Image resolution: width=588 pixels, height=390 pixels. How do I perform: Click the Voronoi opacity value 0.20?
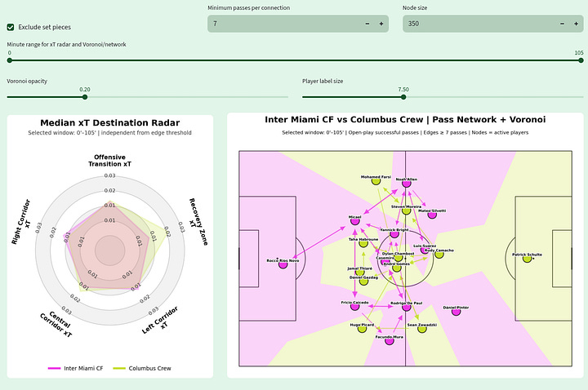(x=85, y=89)
